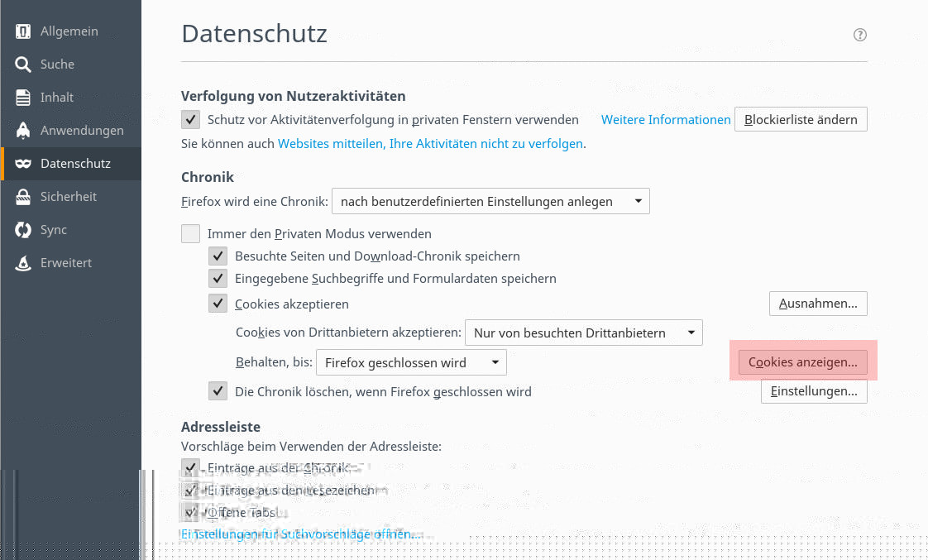
Task: Click the Datenschutz mask icon
Action: [x=23, y=164]
